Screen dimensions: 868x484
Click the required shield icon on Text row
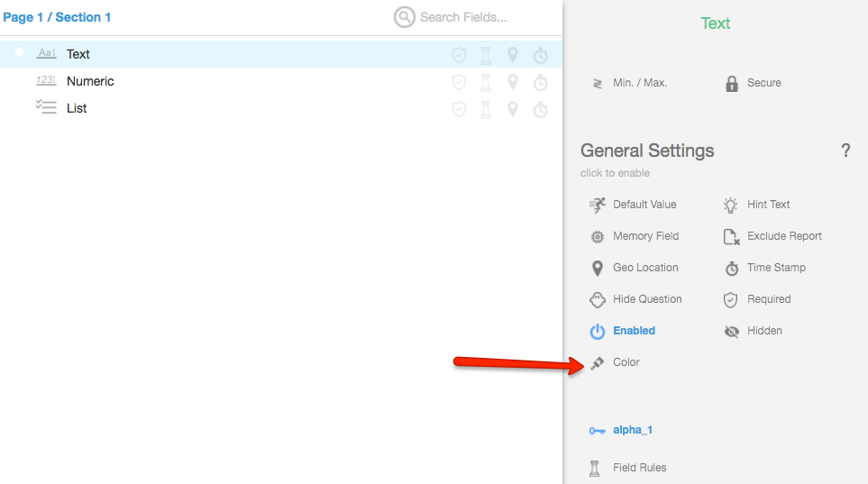(459, 55)
